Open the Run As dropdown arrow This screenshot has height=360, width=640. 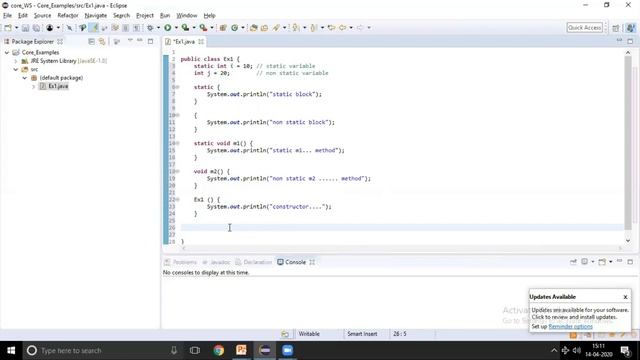(x=176, y=28)
